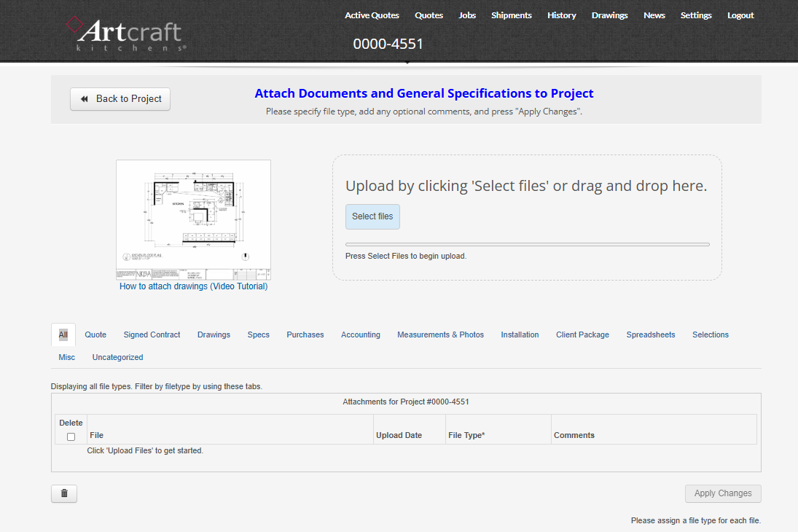Switch to the Spreadsheets tab
This screenshot has width=798, height=532.
(x=650, y=335)
